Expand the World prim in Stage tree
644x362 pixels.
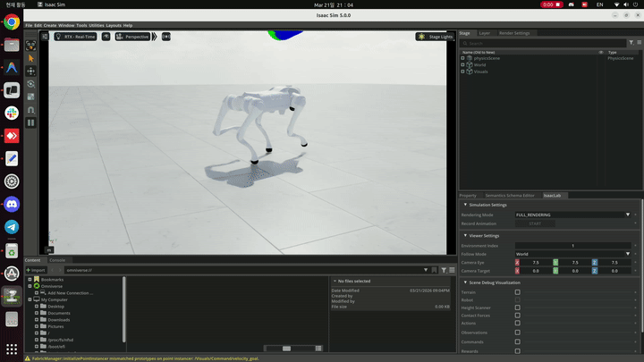463,64
